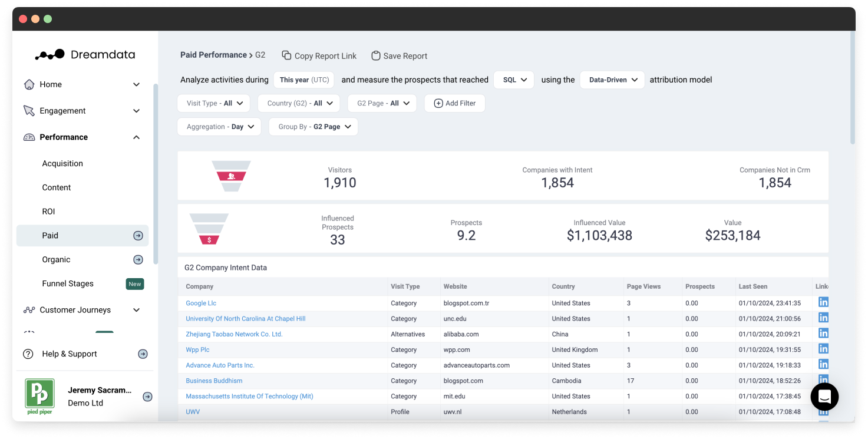Open the Funnel Stages page
The width and height of the screenshot is (868, 439).
[x=68, y=283]
